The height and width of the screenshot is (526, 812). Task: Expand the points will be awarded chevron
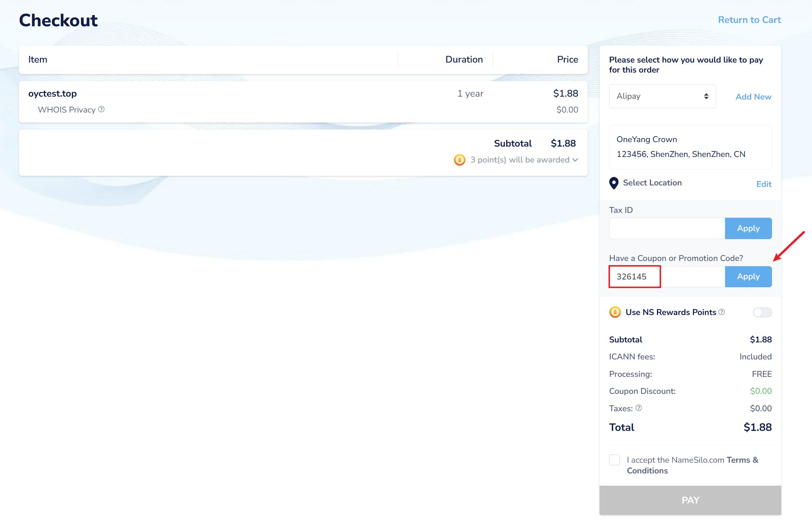click(x=575, y=160)
